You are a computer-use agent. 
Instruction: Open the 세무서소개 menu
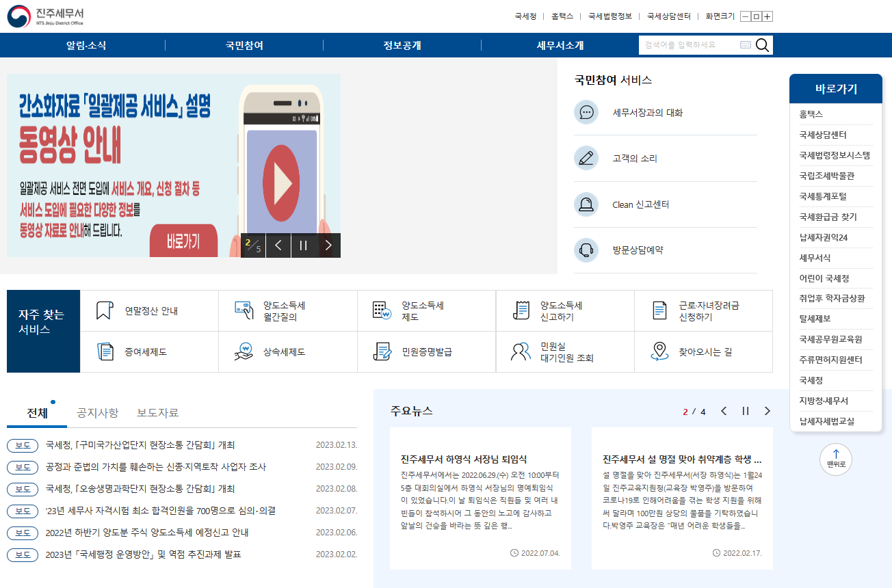[560, 46]
